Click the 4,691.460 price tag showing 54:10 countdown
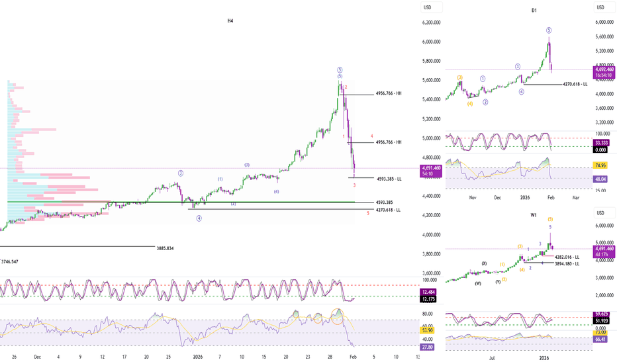Image resolution: width=617 pixels, height=364 pixels. click(x=431, y=171)
